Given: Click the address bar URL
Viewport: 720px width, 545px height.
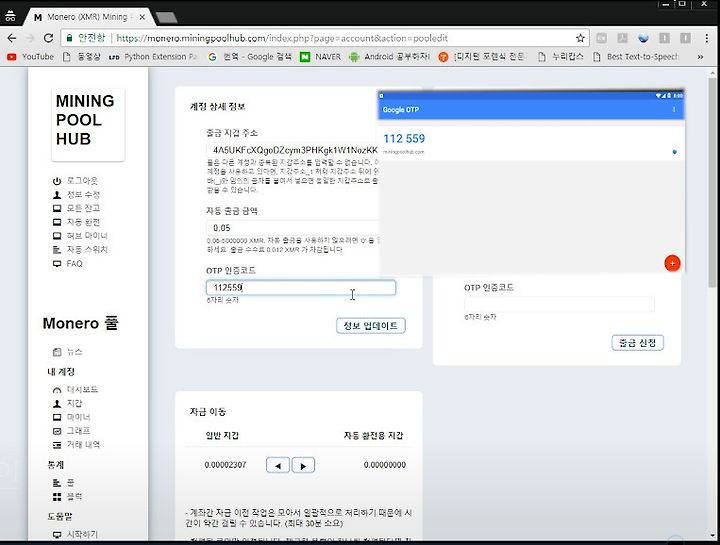Looking at the screenshot, I should [282, 38].
